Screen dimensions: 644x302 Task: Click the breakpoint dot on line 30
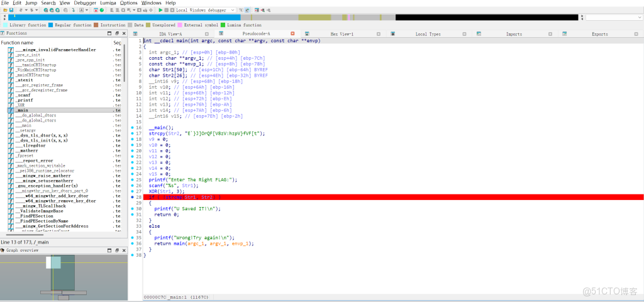132,209
